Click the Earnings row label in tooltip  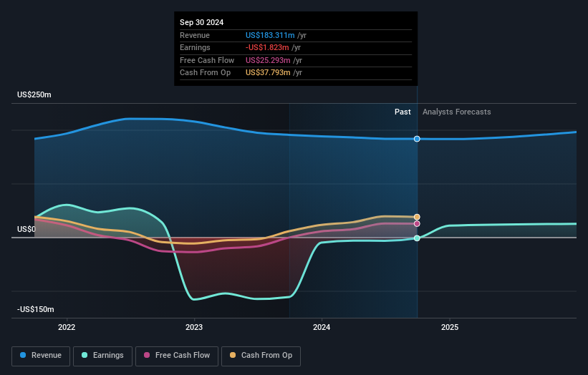(x=195, y=47)
